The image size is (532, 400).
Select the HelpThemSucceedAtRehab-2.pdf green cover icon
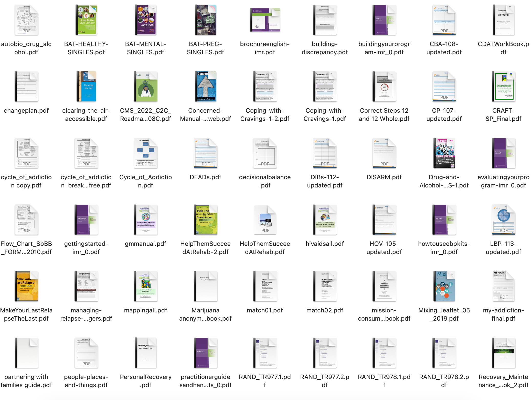pyautogui.click(x=206, y=220)
